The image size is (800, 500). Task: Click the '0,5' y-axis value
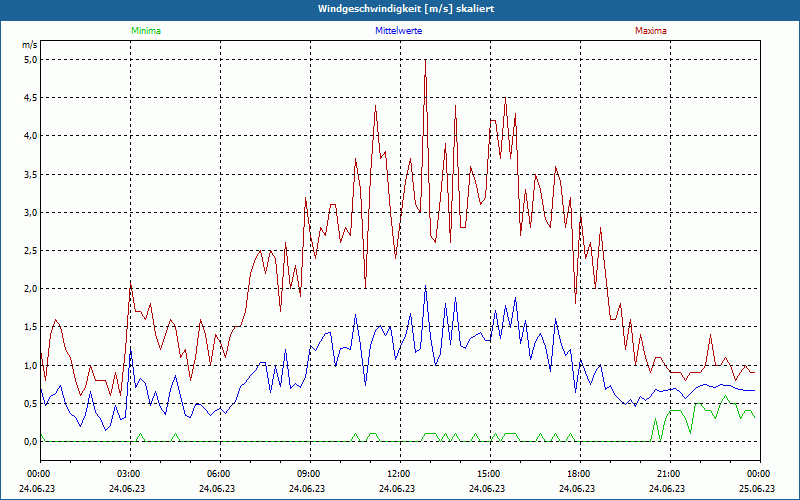(31, 404)
